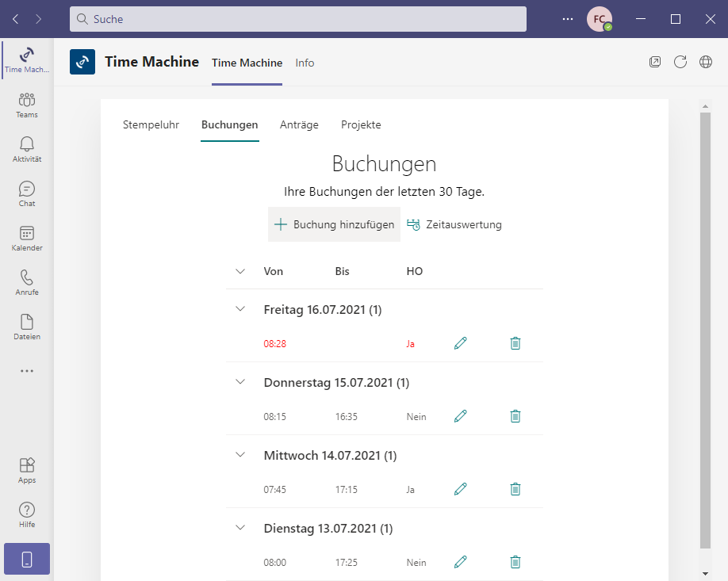
Task: Delete the Donnerstag 15.07.2021 booking
Action: point(515,416)
